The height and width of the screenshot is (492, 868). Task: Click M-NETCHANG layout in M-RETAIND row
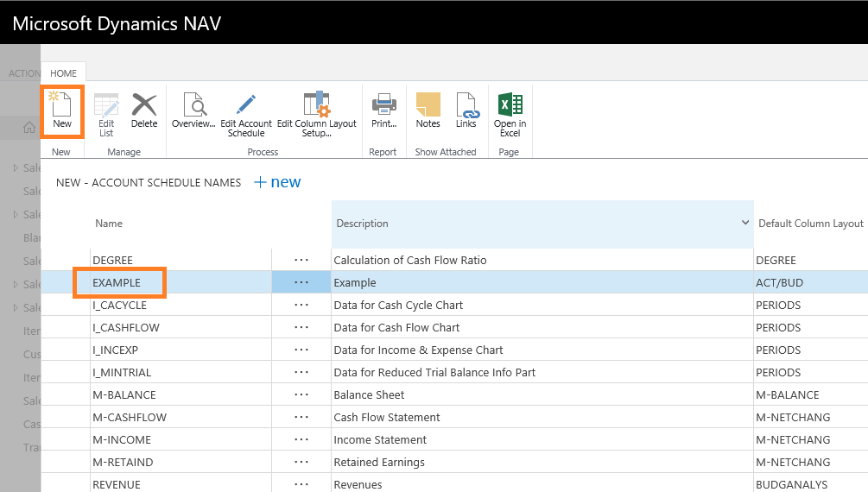click(x=793, y=462)
